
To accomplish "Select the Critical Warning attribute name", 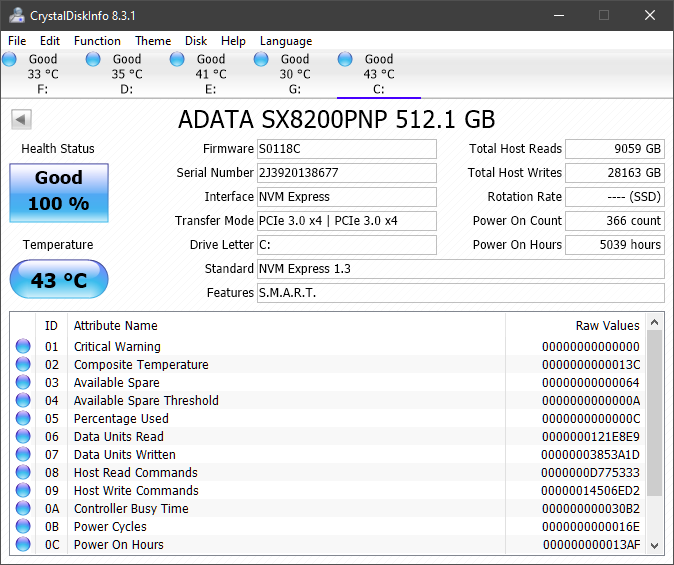I will [x=117, y=347].
